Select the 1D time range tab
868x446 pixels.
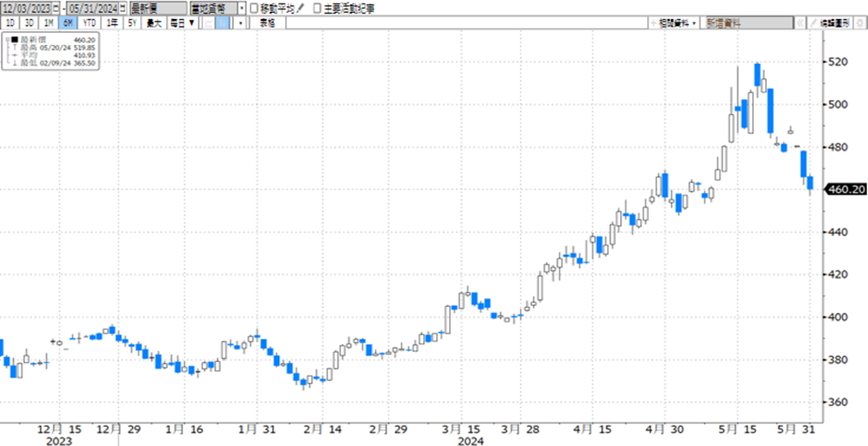tap(10, 22)
